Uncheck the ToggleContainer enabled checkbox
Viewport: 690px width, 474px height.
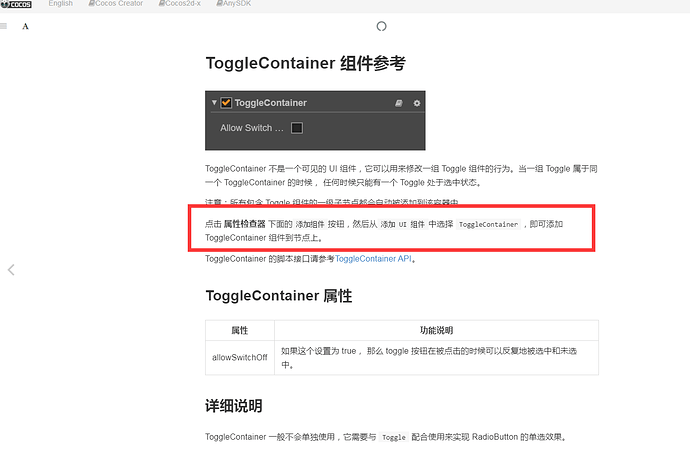click(226, 103)
